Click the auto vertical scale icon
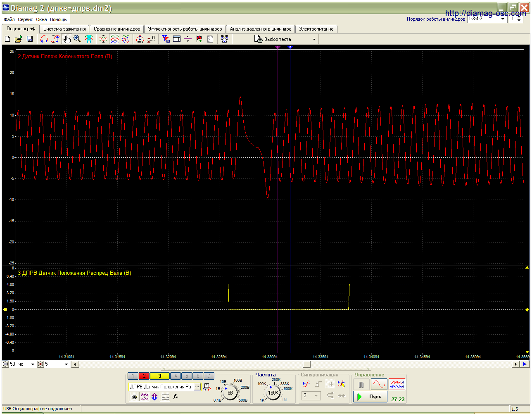 (140, 39)
